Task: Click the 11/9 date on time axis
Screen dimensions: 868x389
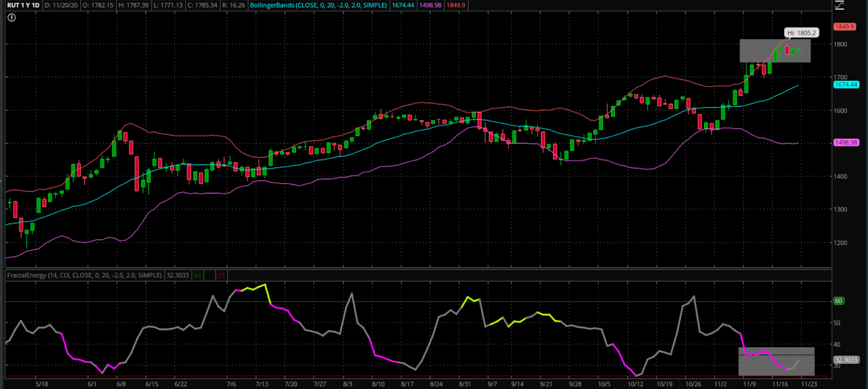Action: [749, 384]
